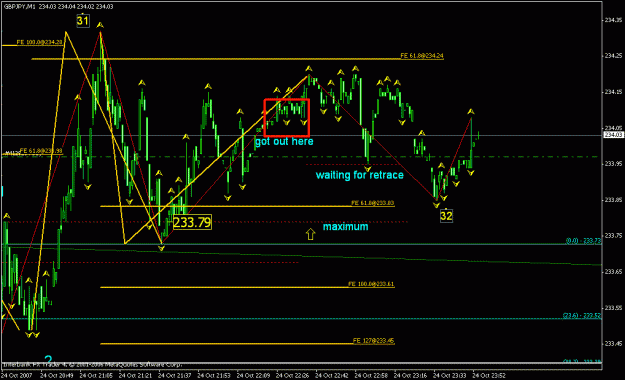Image resolution: width=625 pixels, height=380 pixels.
Task: Click the "FE 61.8@233.83" expansion label
Action: 373,203
